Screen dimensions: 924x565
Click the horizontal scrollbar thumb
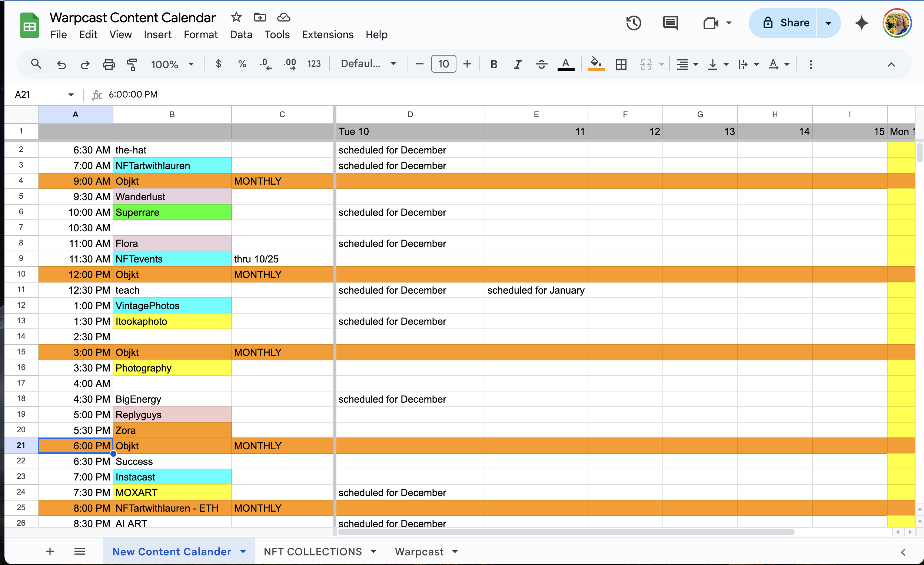click(x=566, y=532)
